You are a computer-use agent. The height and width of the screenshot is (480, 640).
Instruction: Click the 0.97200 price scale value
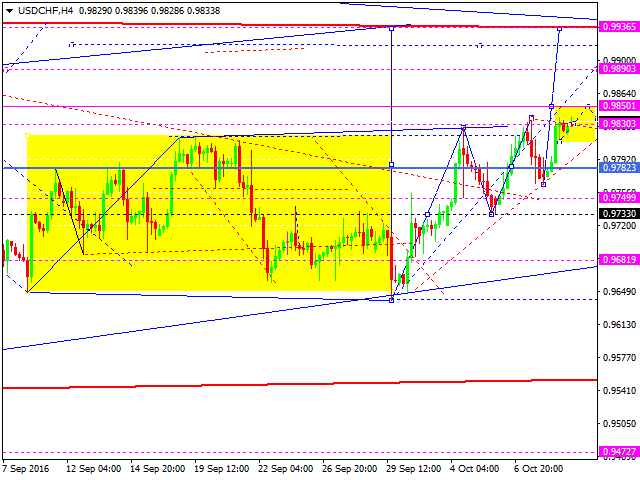[620, 226]
